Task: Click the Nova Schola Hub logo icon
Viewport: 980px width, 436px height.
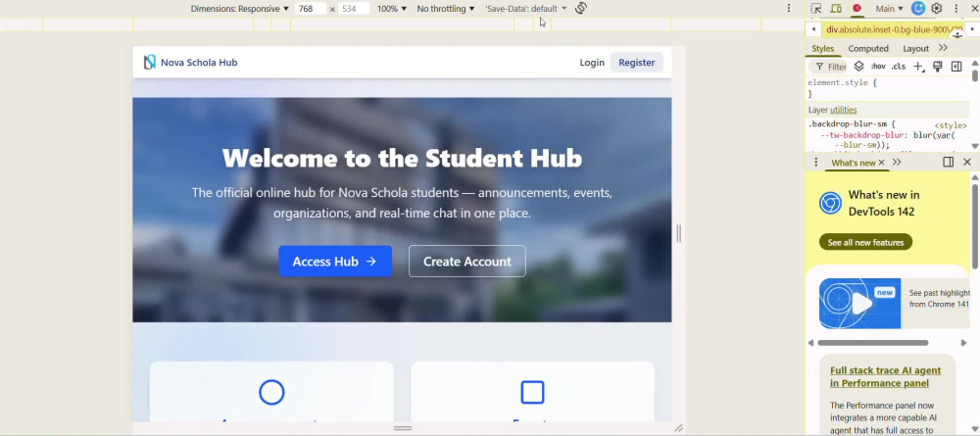Action: pos(149,63)
